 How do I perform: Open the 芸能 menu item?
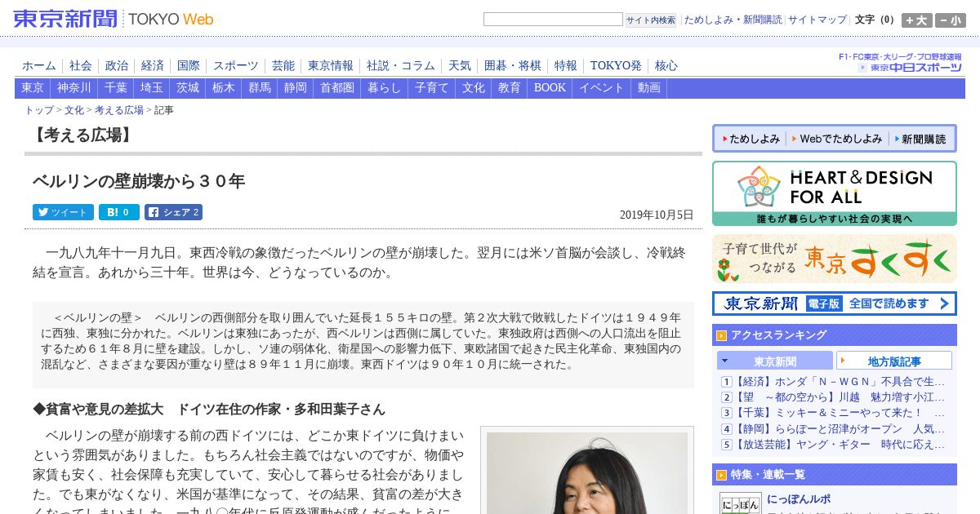point(283,65)
